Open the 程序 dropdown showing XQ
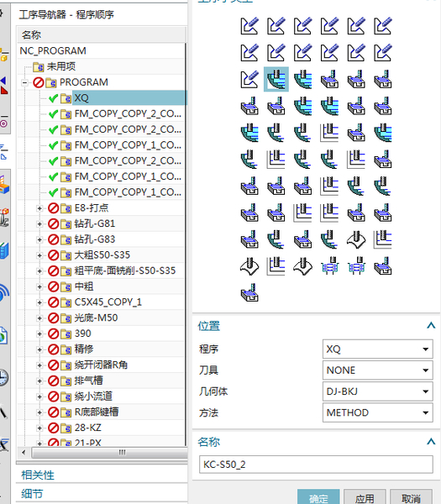Screen dimensions: 441x504 click(378, 349)
